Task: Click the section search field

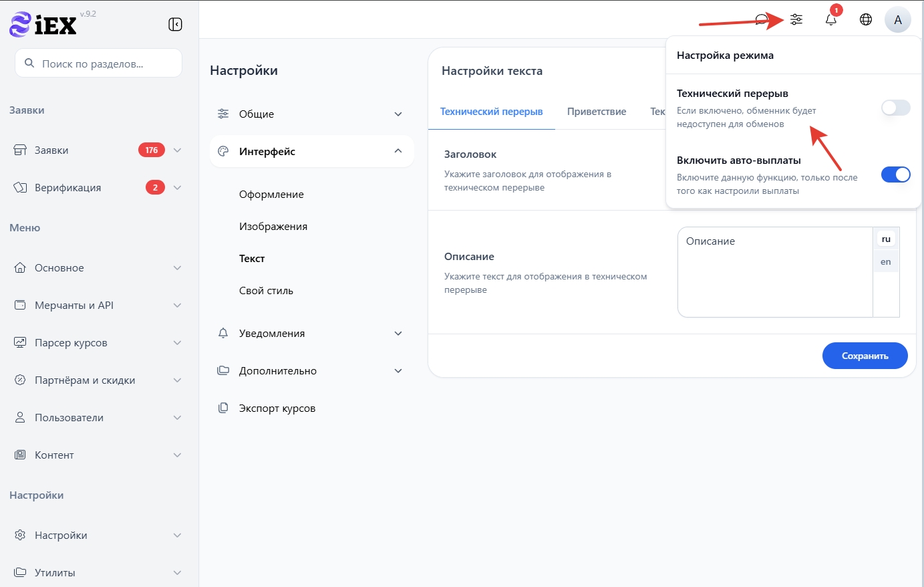Action: tap(99, 64)
